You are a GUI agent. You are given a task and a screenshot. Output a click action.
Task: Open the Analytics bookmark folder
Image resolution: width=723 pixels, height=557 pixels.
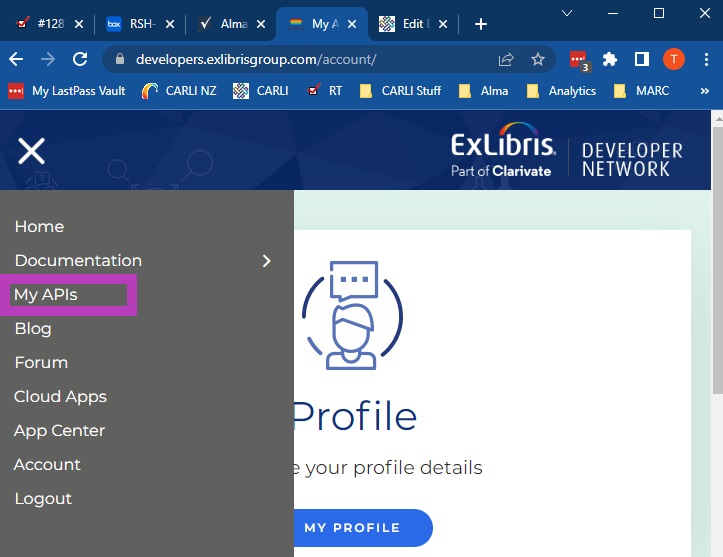pyautogui.click(x=561, y=91)
